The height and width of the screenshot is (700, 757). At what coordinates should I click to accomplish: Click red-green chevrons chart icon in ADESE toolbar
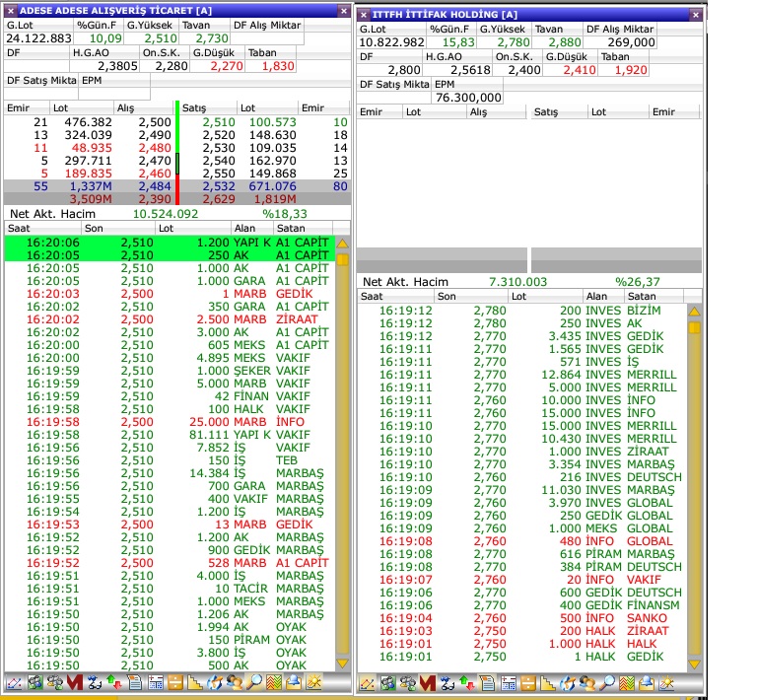[x=274, y=682]
